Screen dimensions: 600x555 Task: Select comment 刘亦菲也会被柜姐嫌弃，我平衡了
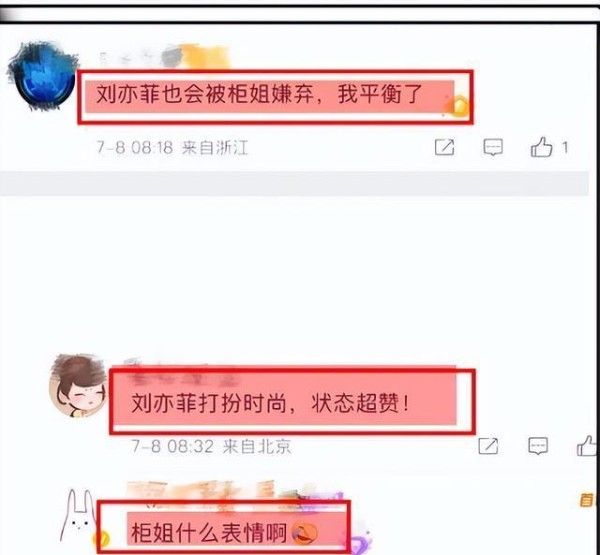point(259,94)
